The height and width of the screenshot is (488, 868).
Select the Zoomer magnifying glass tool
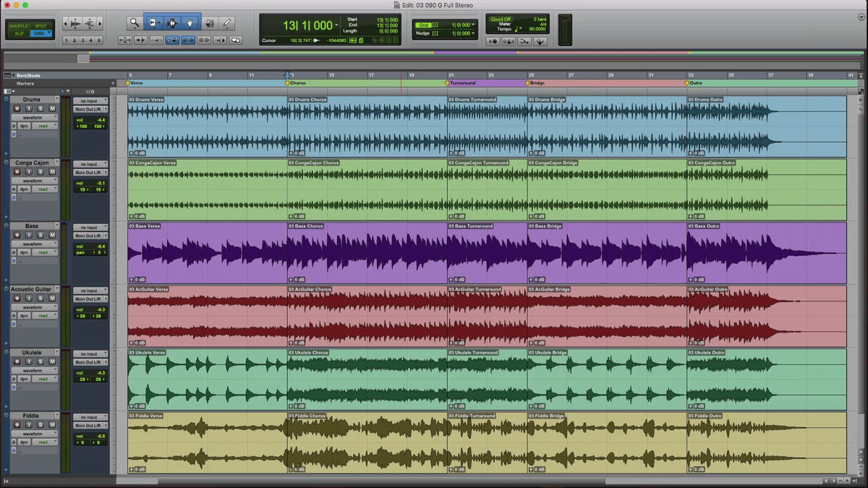pyautogui.click(x=134, y=23)
